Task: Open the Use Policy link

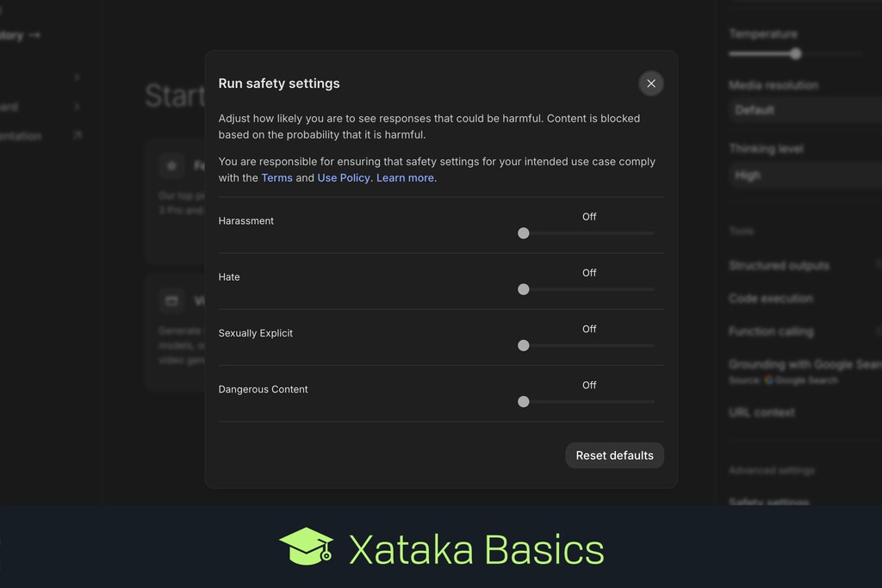Action: point(344,178)
